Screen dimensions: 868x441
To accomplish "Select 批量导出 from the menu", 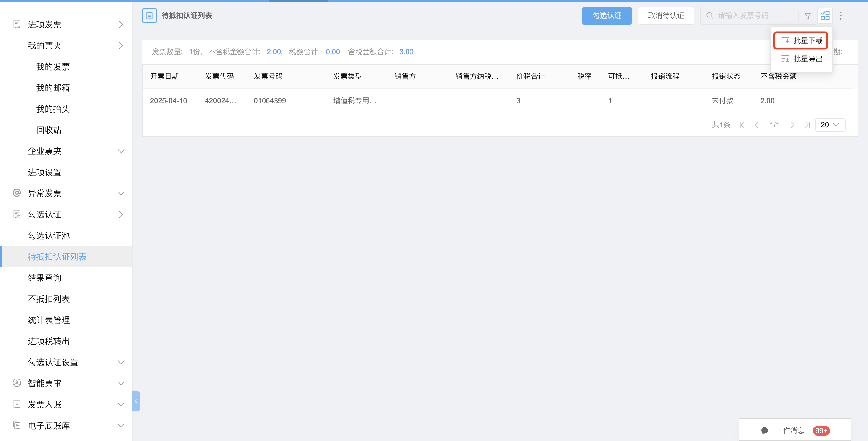I will 801,59.
